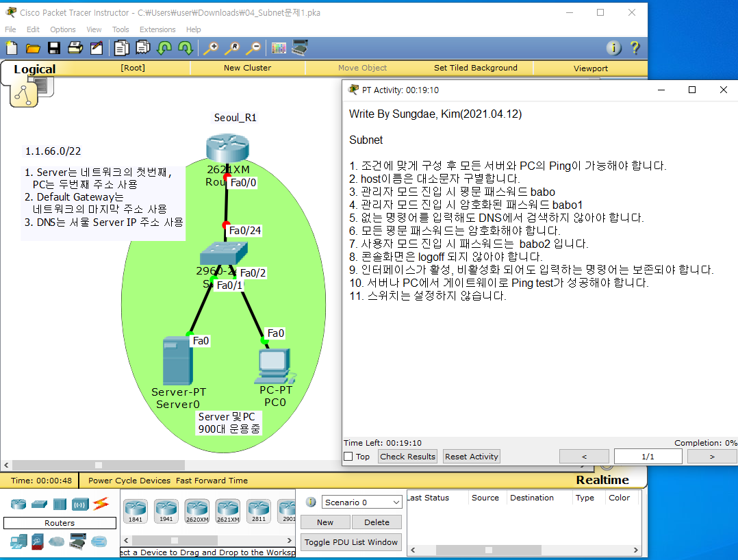Screen dimensions: 738x560
Task: Zoom out with the minus magnifier
Action: pyautogui.click(x=254, y=48)
